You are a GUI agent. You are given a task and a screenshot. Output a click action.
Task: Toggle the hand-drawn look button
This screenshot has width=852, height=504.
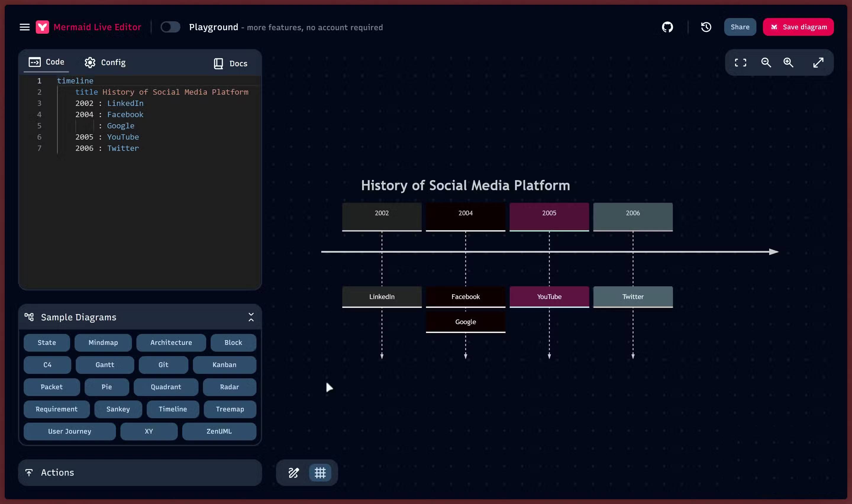293,472
